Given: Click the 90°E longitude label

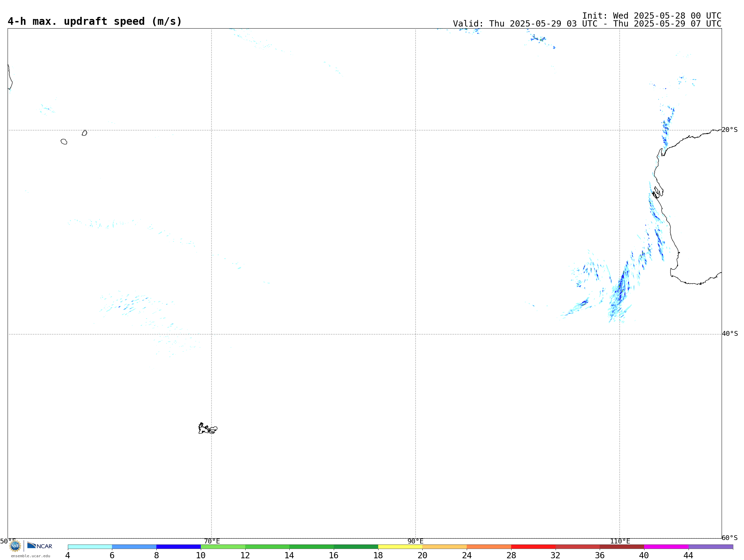Looking at the screenshot, I should pyautogui.click(x=415, y=541).
